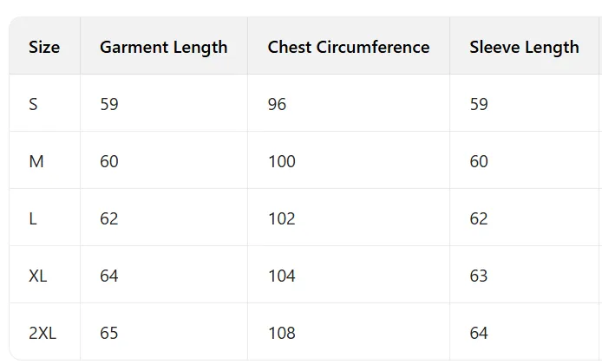The image size is (602, 364).
Task: Click garment length value 64
Action: [109, 276]
